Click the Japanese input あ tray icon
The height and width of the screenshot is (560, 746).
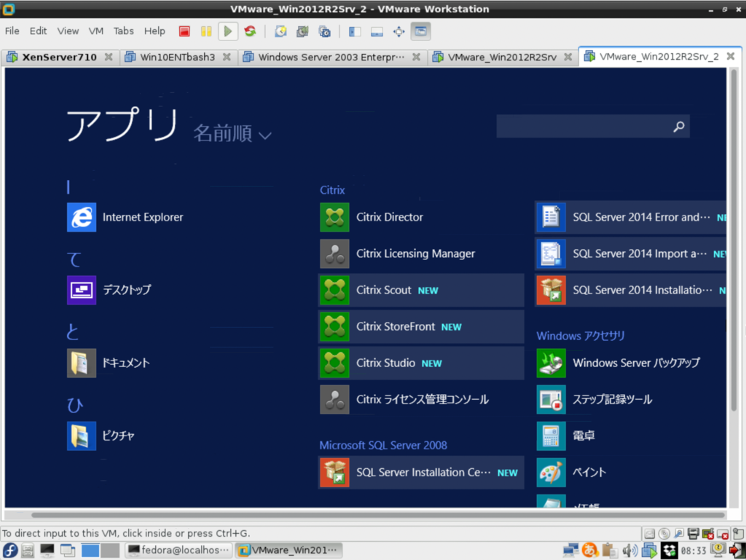tap(589, 550)
